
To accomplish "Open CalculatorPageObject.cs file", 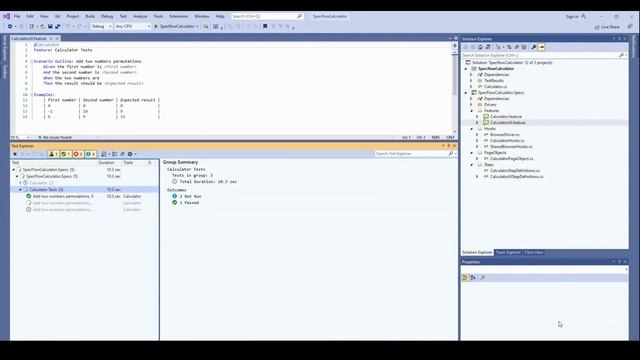I will [x=511, y=158].
